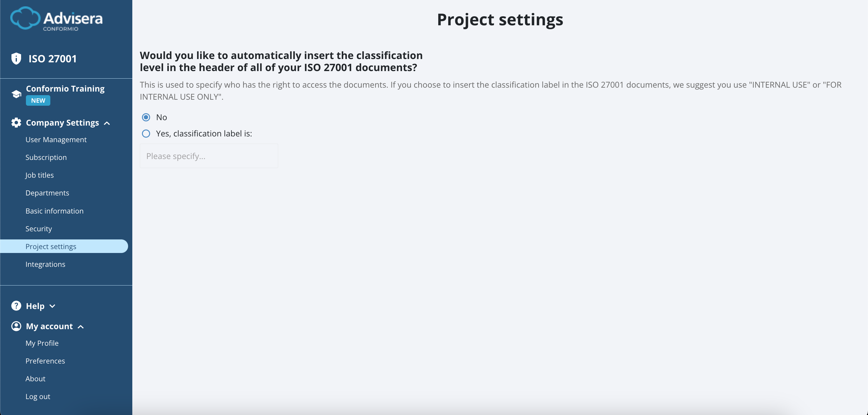The height and width of the screenshot is (415, 868).
Task: Select the Yes classification label radio button
Action: (x=146, y=134)
